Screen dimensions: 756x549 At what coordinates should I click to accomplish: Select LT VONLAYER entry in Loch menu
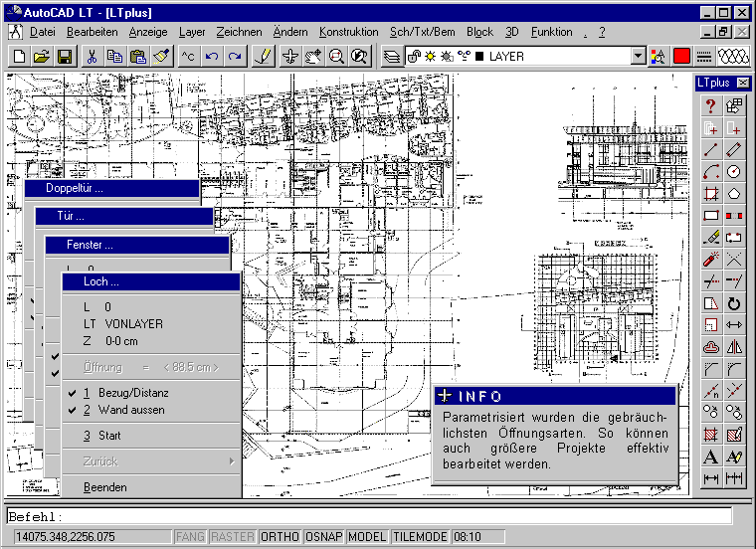(151, 324)
